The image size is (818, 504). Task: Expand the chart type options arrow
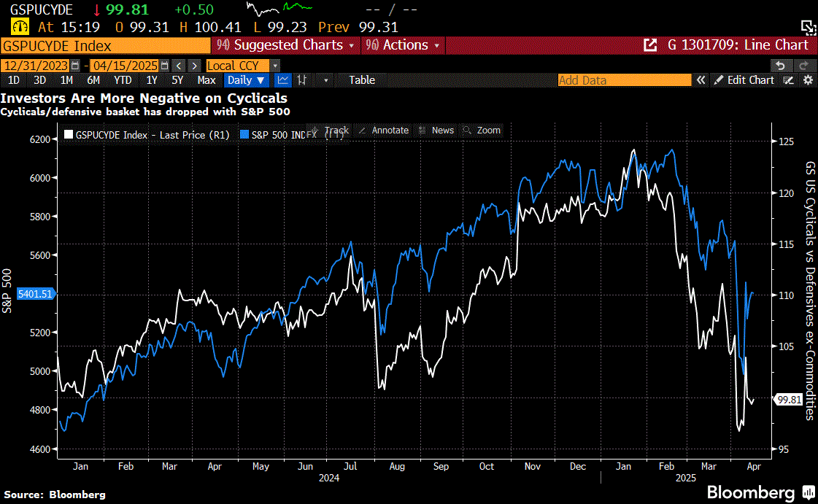[x=326, y=80]
